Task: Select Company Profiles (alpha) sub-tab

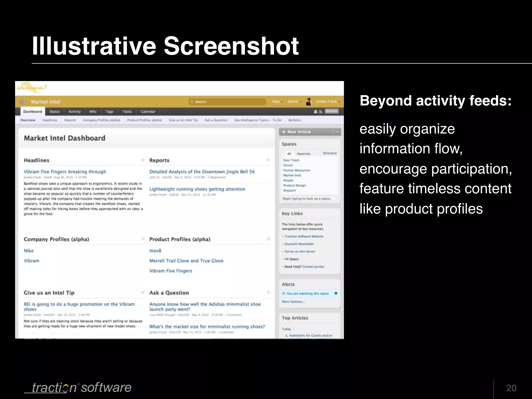Action: click(x=101, y=120)
